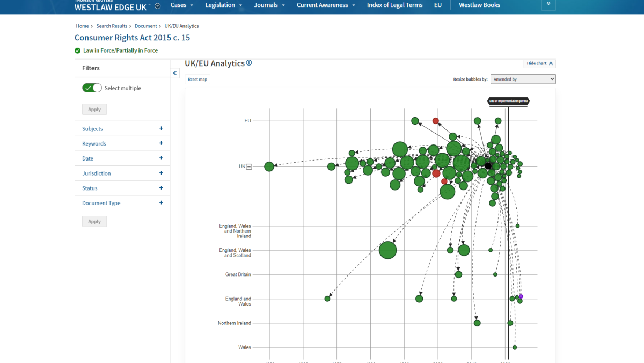Click the Thomson Reuters orb icon beside Westlaw Edge UK

[157, 6]
